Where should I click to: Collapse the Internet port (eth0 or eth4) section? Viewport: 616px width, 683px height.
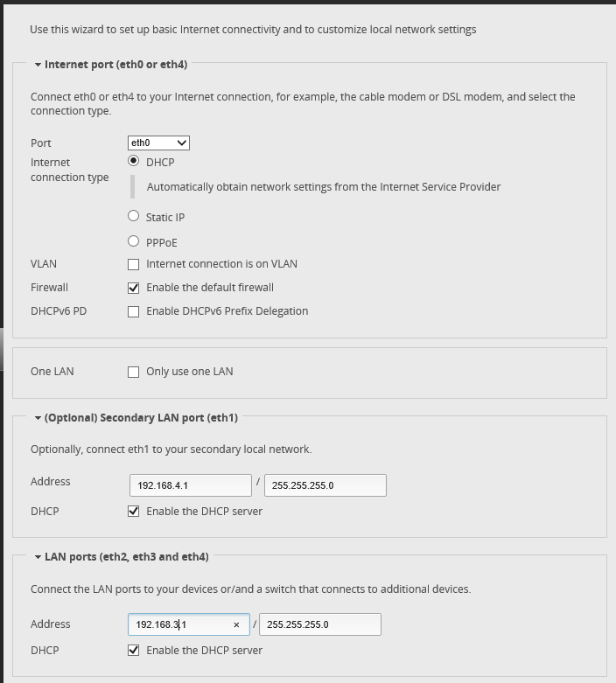pyautogui.click(x=38, y=65)
